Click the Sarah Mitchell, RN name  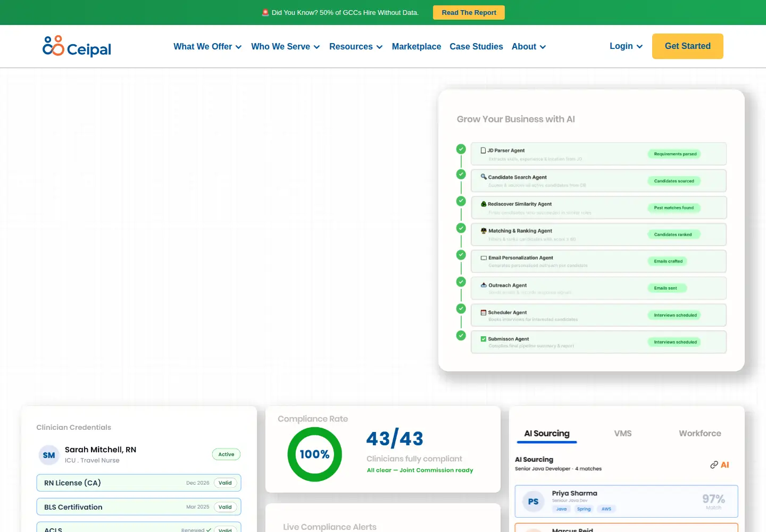pos(101,450)
